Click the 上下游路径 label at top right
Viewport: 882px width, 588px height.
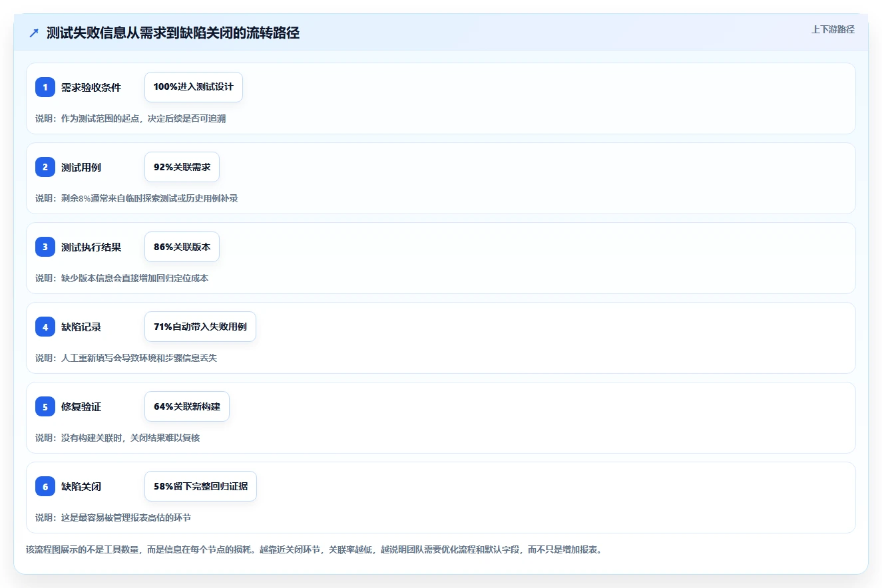[x=833, y=29]
